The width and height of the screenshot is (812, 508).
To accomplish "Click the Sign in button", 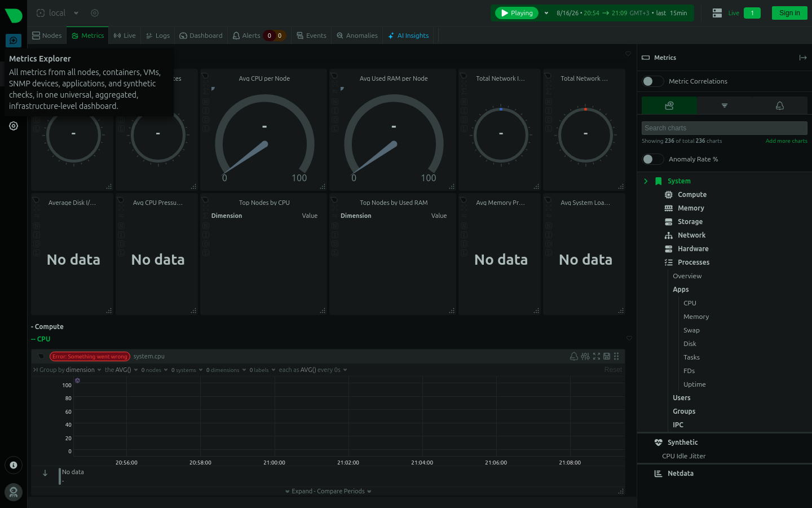I will (x=789, y=13).
